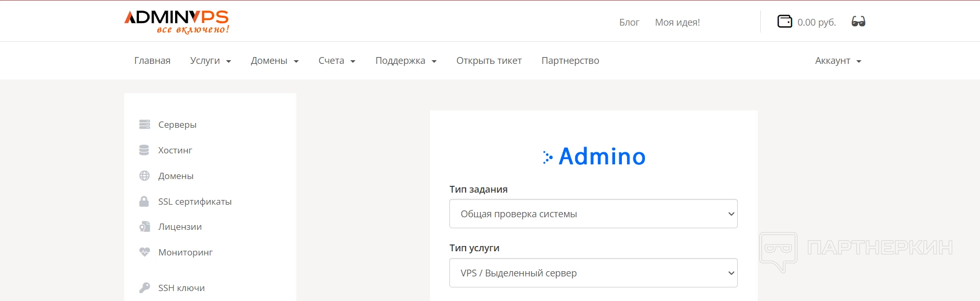Viewport: 980px width, 301px height.
Task: Click the SSL сертификаты lock icon
Action: coord(144,202)
